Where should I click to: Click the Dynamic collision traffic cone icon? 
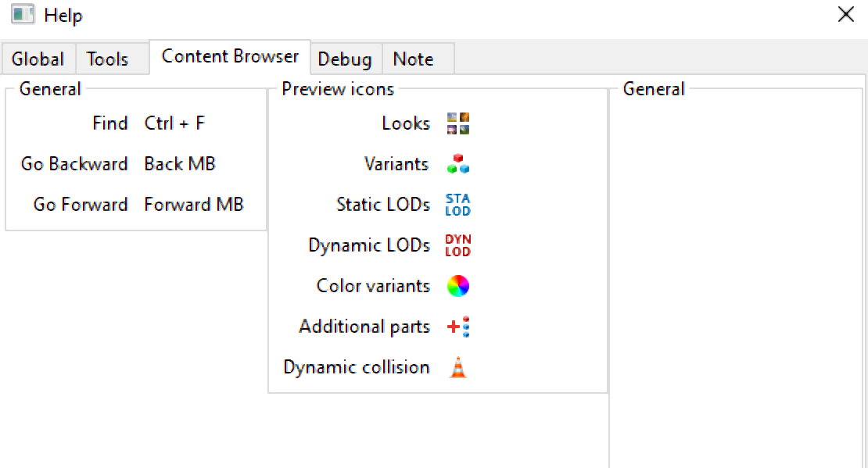pos(458,367)
